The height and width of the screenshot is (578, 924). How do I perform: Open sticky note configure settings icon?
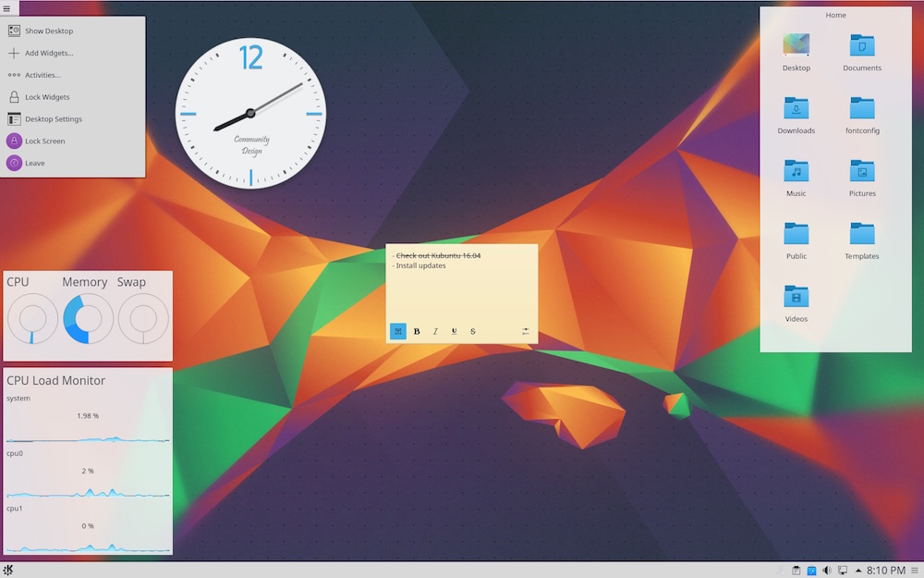pos(526,331)
